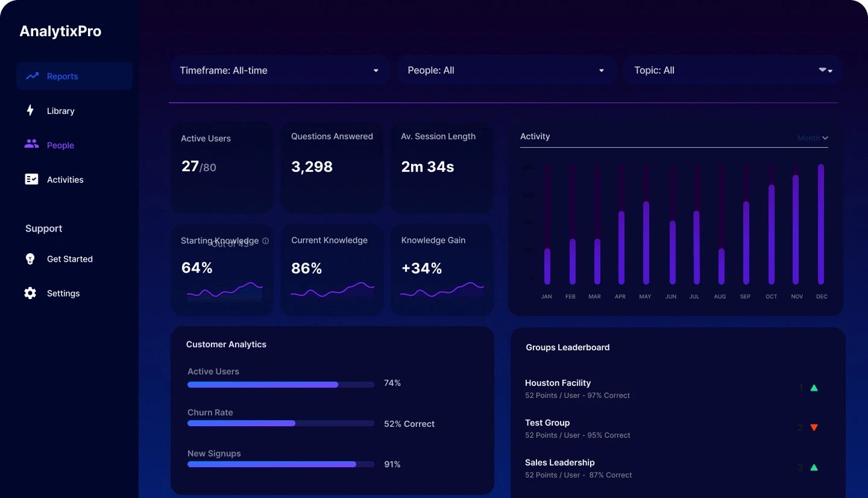
Task: Click the red rank-down arrow for Test Group
Action: [814, 427]
